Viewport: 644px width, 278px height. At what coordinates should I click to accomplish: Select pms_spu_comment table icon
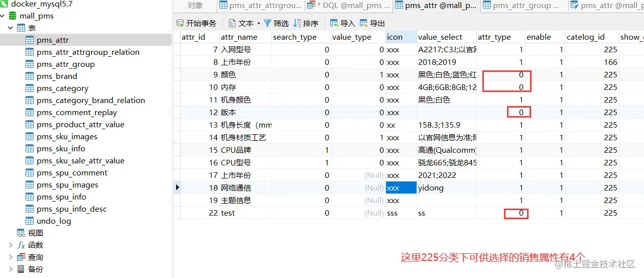30,173
